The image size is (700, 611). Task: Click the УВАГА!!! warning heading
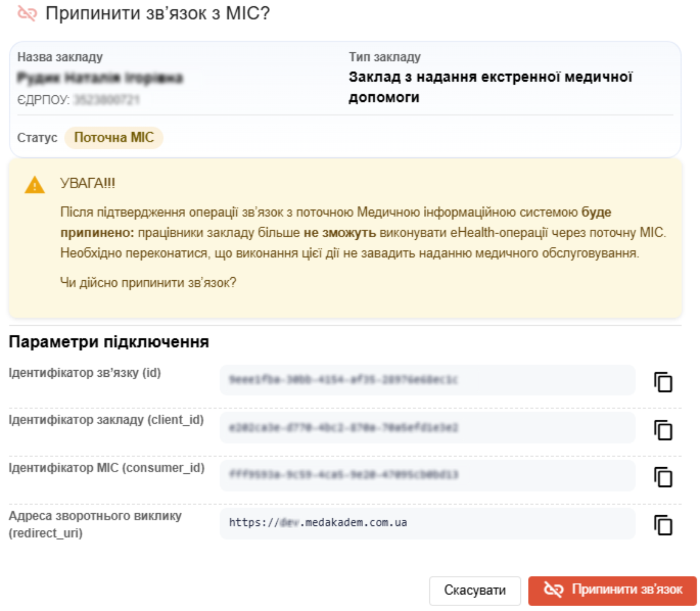pos(88,183)
